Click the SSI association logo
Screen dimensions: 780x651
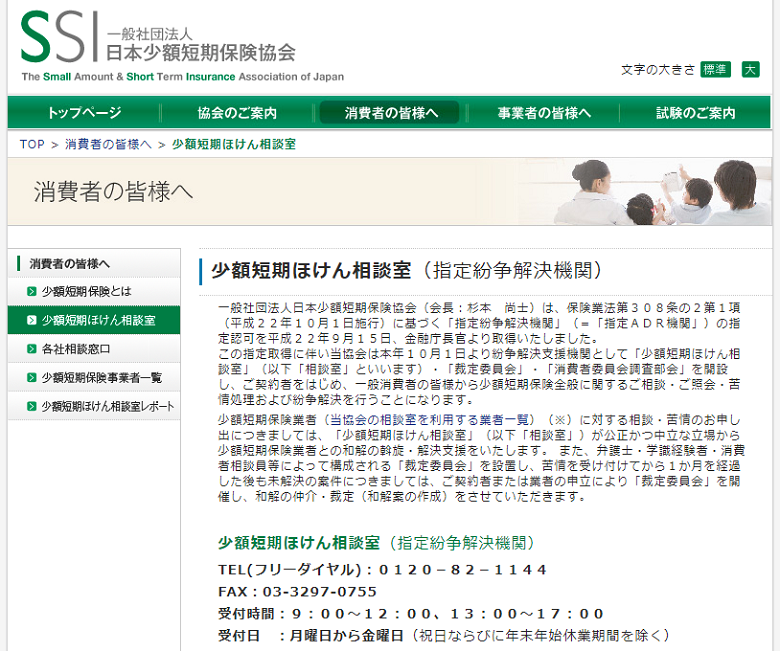coord(182,45)
